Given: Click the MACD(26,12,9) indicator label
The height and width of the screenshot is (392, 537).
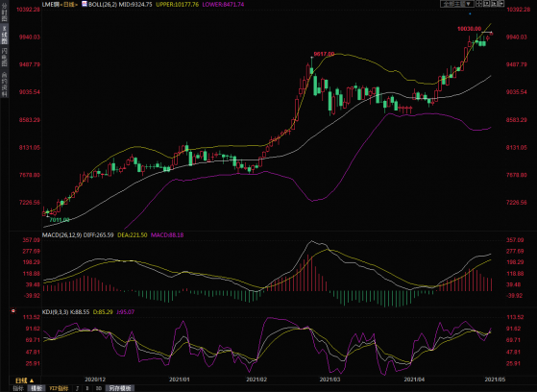Looking at the screenshot, I should pyautogui.click(x=62, y=235).
